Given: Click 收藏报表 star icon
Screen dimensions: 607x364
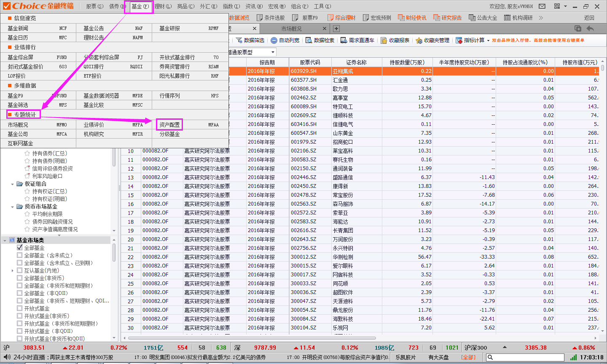Looking at the screenshot, I should click(384, 40).
